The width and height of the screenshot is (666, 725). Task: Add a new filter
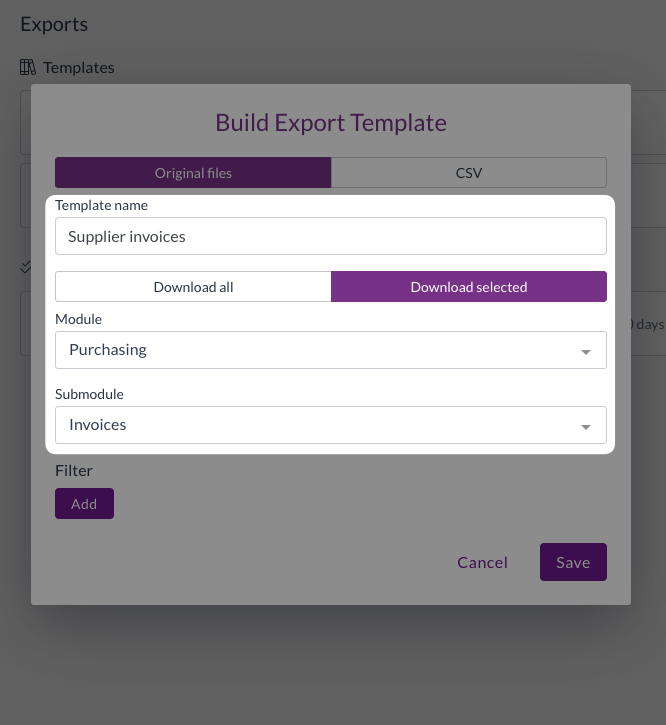(x=84, y=504)
